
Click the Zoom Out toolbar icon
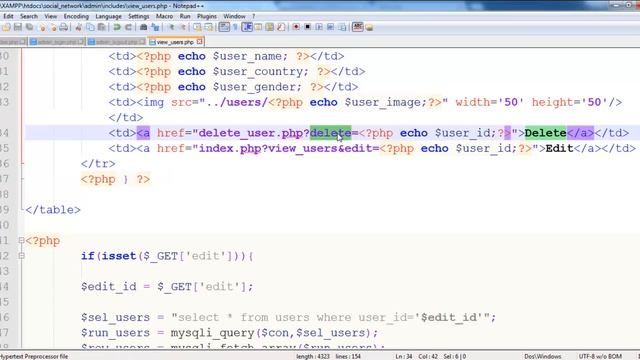(183, 27)
